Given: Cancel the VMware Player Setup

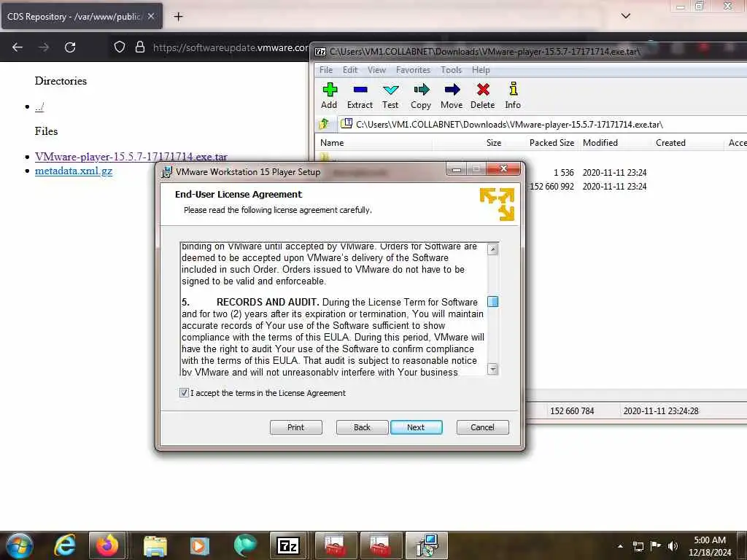Looking at the screenshot, I should [483, 427].
